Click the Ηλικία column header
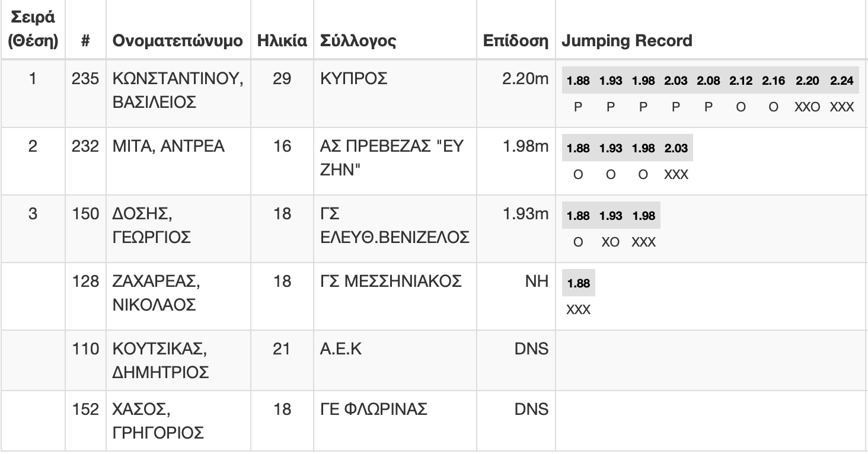This screenshot has height=454, width=868. pyautogui.click(x=282, y=41)
